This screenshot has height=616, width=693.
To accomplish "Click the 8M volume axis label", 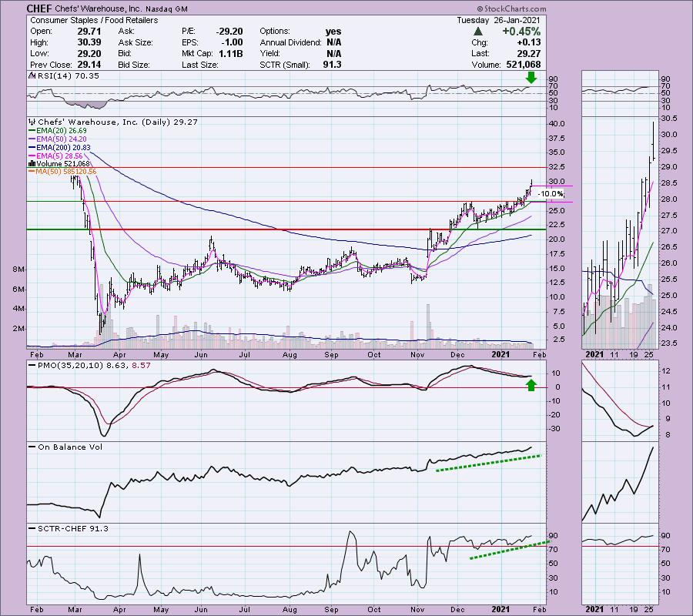I will click(x=18, y=269).
